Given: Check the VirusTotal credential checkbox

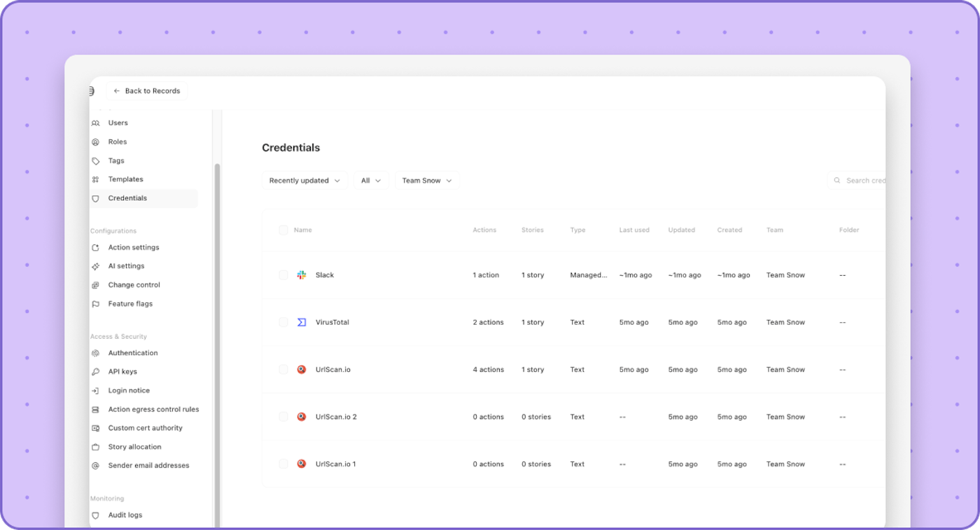Looking at the screenshot, I should tap(283, 323).
